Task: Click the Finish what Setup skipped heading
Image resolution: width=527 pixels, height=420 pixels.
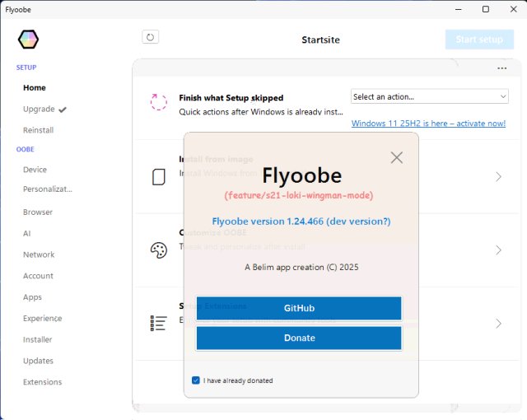Action: pos(231,98)
